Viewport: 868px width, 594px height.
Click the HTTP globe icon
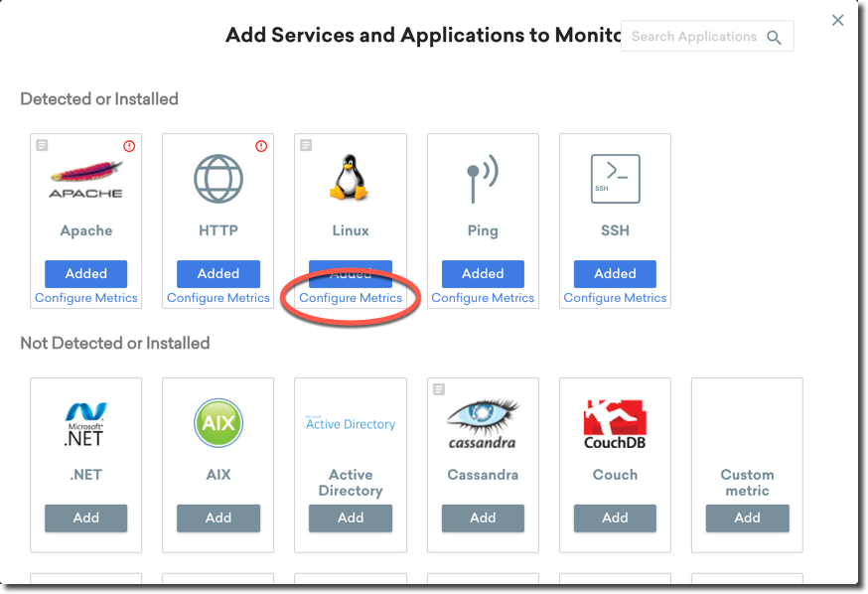218,179
